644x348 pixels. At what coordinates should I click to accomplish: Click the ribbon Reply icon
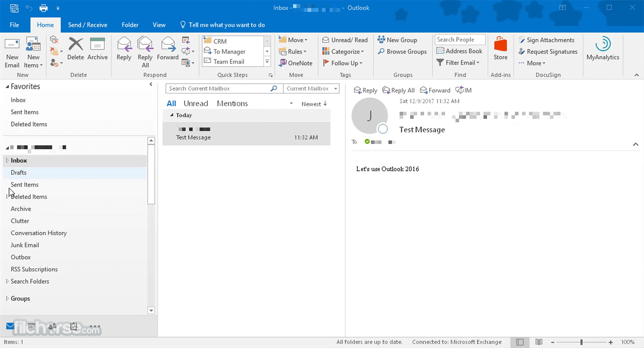tap(124, 49)
